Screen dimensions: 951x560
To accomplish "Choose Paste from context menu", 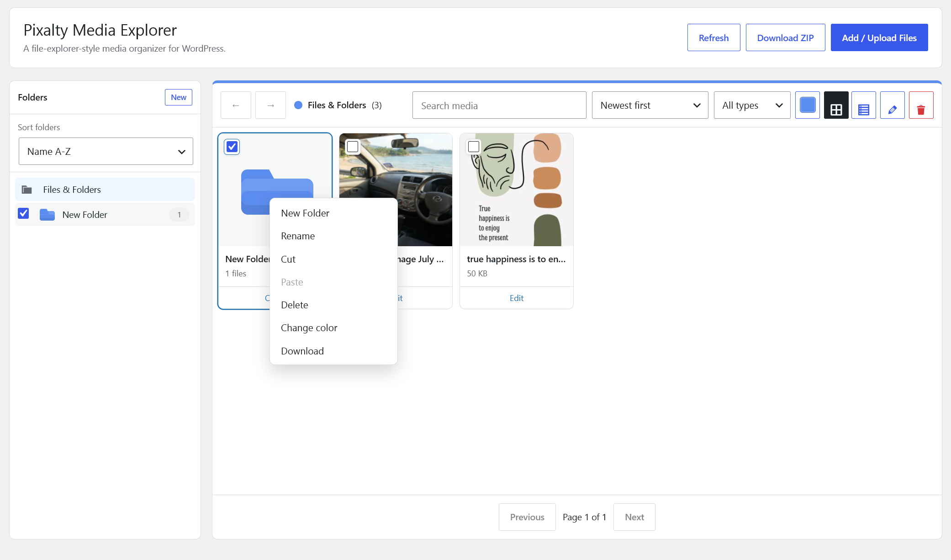I will pos(333,282).
